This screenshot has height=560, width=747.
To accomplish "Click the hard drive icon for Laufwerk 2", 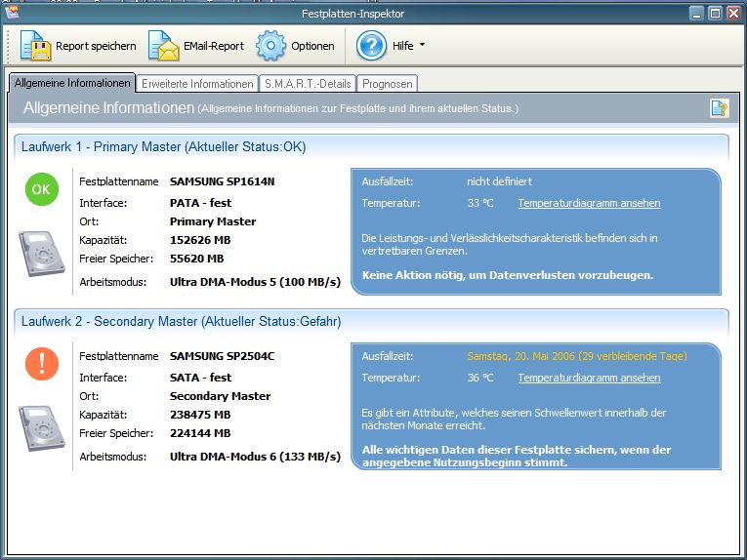I will coord(42,427).
